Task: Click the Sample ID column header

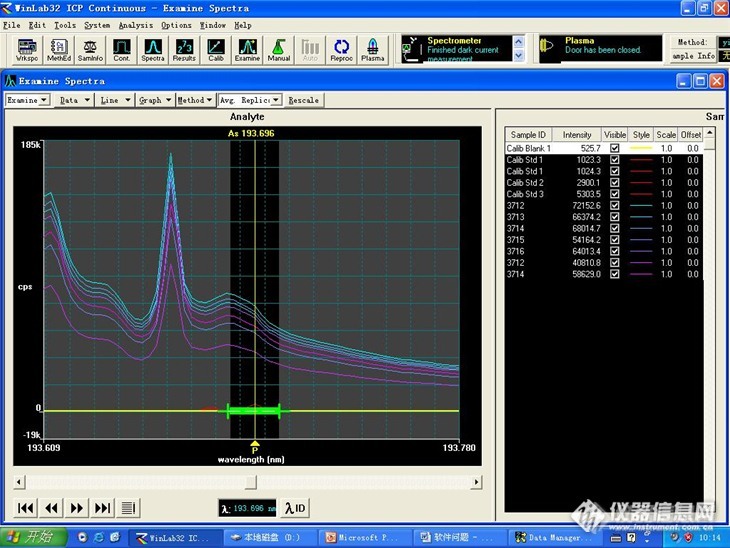Action: (528, 135)
